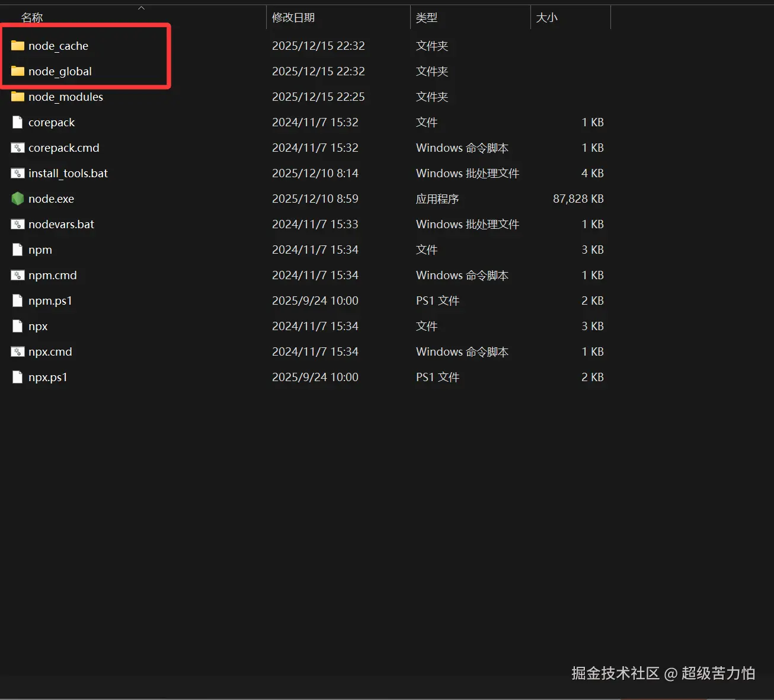
Task: Click the green node.exe application icon
Action: coord(18,199)
